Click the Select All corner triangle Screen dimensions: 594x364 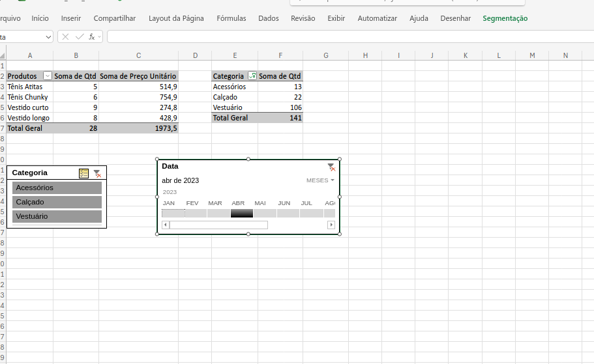pos(3,55)
